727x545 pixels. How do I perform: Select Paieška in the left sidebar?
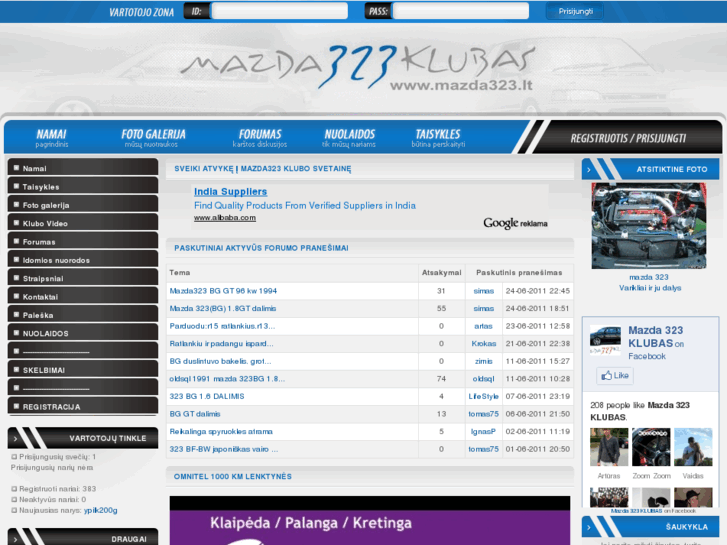pos(83,315)
